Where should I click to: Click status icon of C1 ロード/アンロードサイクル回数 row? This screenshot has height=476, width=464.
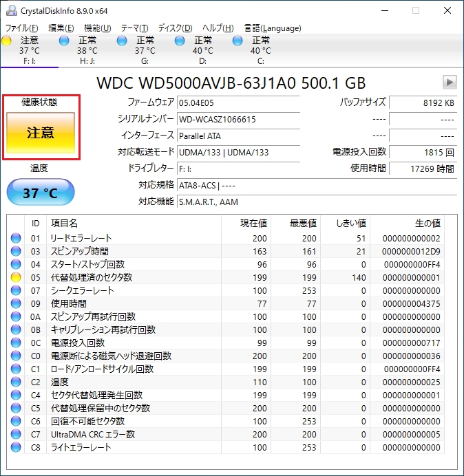pos(16,369)
